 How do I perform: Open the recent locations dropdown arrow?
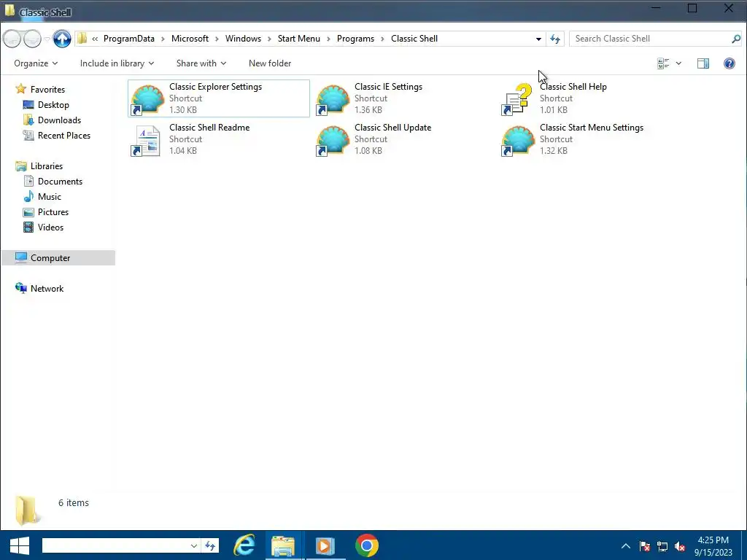pyautogui.click(x=47, y=39)
